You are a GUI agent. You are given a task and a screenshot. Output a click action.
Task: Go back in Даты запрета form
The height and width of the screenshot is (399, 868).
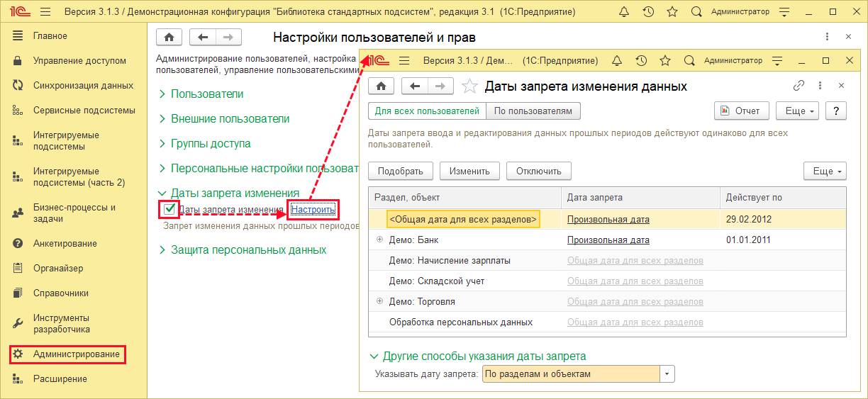click(415, 86)
